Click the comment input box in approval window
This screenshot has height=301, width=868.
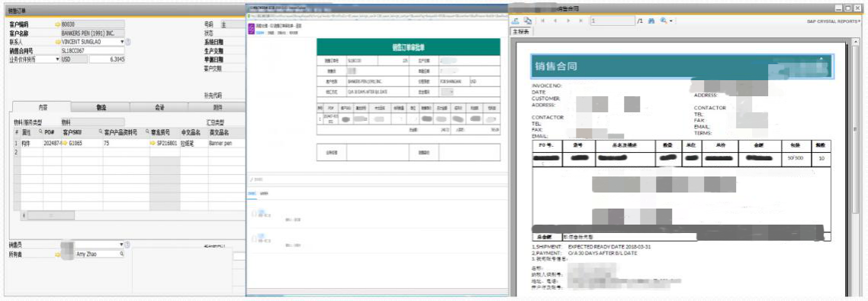click(x=378, y=180)
